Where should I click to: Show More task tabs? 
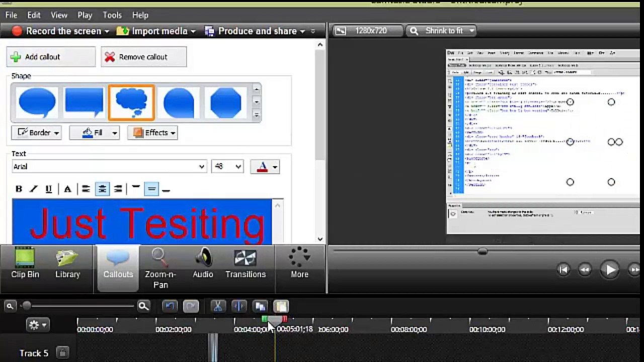tap(299, 263)
